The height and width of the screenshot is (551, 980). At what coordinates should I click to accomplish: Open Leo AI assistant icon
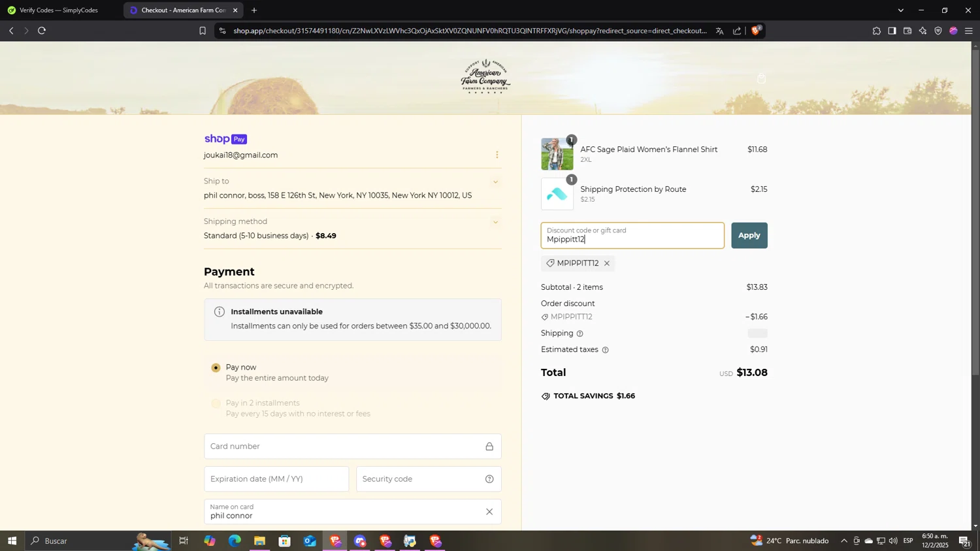pos(923,31)
